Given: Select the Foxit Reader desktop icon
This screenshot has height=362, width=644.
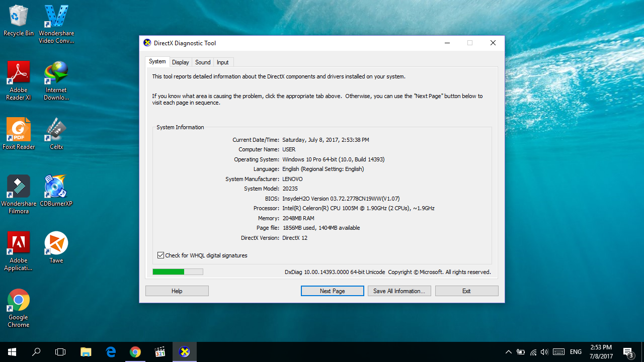Looking at the screenshot, I should tap(19, 134).
